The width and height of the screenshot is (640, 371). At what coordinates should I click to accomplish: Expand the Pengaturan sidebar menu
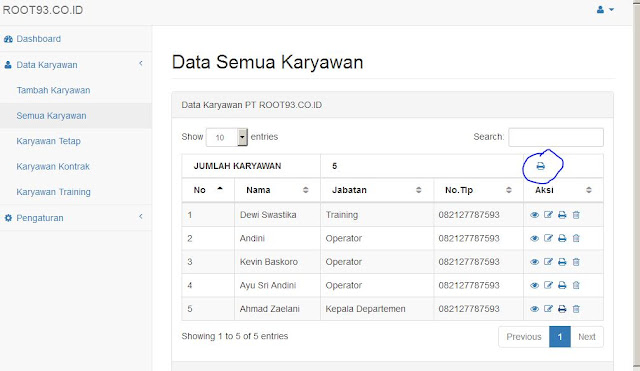click(76, 218)
